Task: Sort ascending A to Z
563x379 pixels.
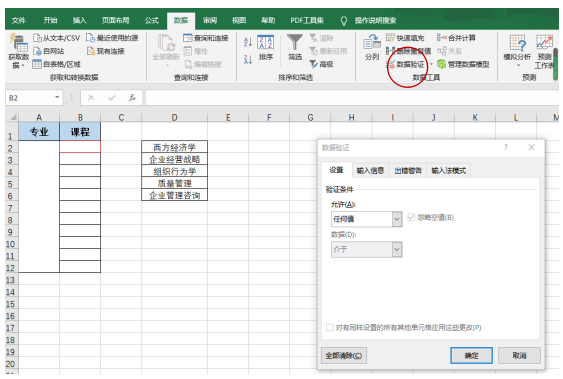Action: (248, 42)
